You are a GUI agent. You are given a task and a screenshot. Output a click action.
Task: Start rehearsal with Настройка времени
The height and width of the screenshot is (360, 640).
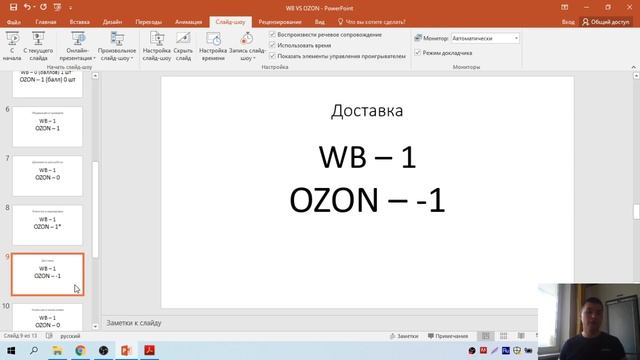point(213,46)
